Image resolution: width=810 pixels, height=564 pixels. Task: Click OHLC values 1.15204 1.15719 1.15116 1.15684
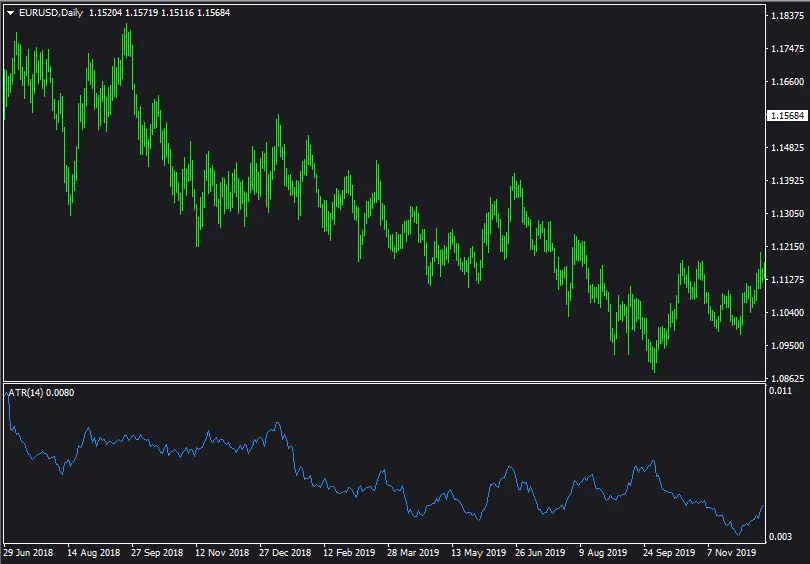click(x=160, y=13)
